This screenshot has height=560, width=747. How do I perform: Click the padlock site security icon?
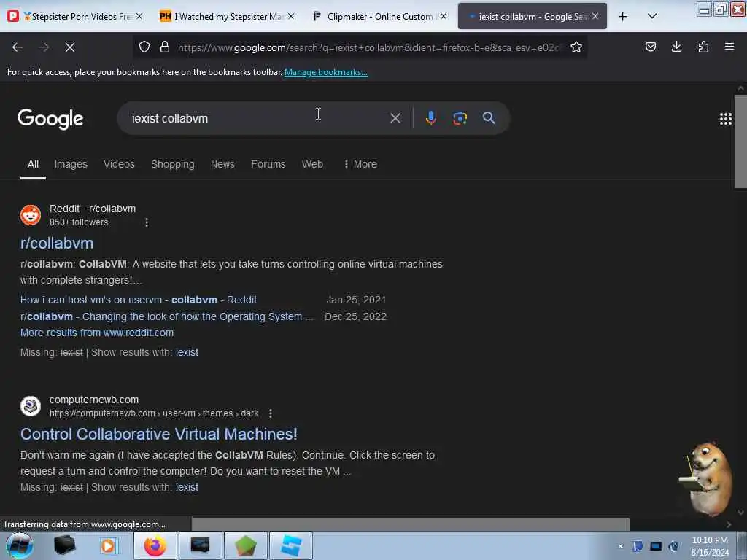coord(165,47)
